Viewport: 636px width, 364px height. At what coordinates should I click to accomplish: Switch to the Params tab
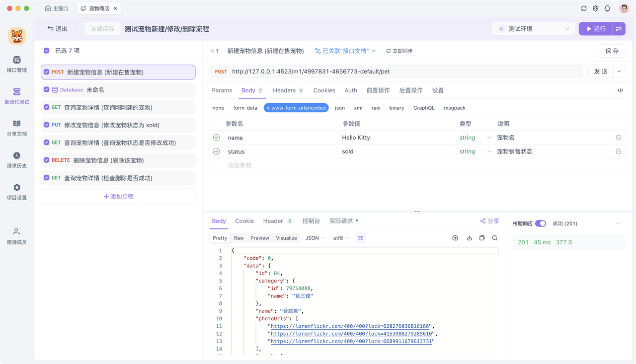[x=222, y=90]
